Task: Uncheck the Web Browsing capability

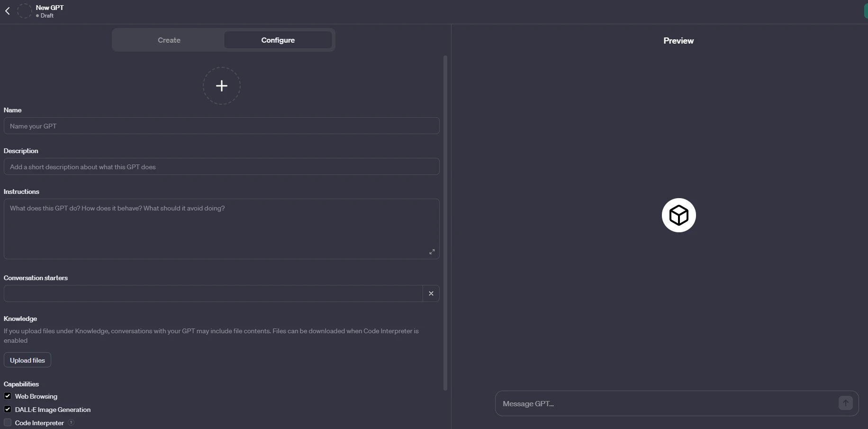Action: tap(8, 396)
